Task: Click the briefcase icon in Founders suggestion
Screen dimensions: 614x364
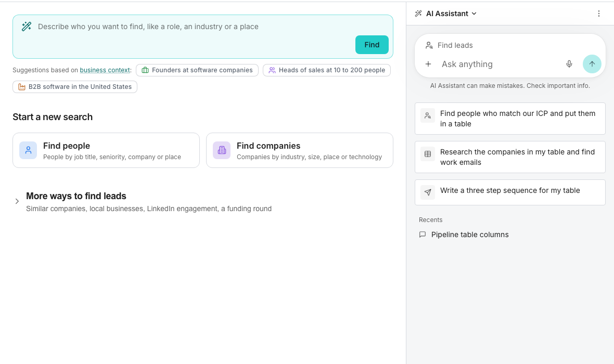Action: pyautogui.click(x=145, y=70)
